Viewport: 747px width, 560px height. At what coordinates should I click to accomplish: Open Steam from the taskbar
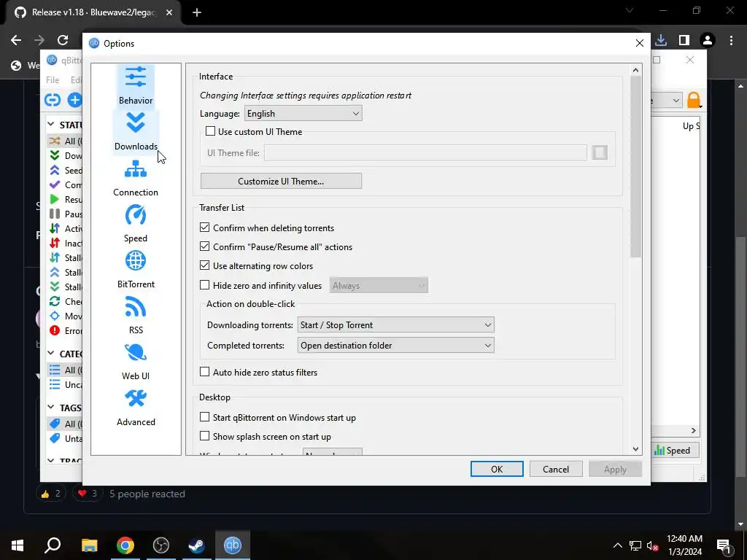(196, 545)
